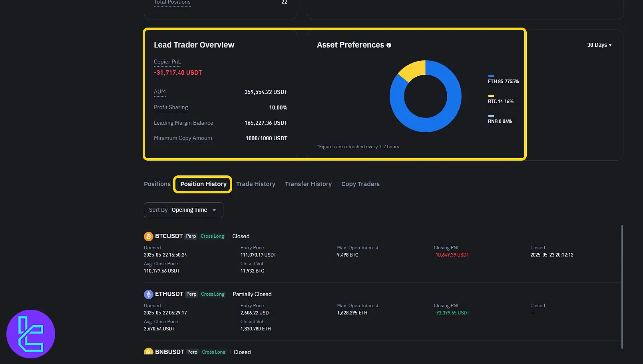Click the 10.00% profit sharing value
This screenshot has width=643, height=364.
[x=278, y=108]
